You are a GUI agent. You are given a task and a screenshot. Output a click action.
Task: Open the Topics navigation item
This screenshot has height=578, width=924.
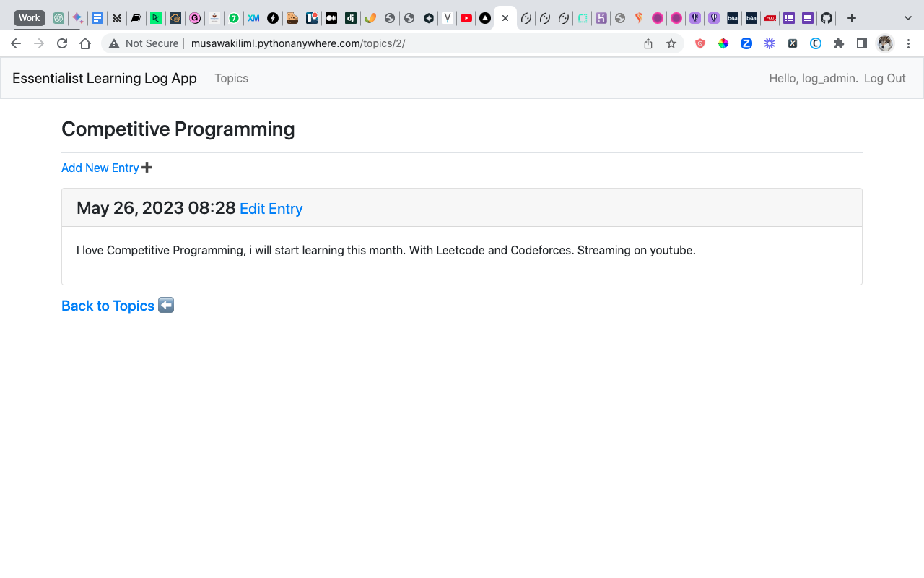click(x=231, y=78)
